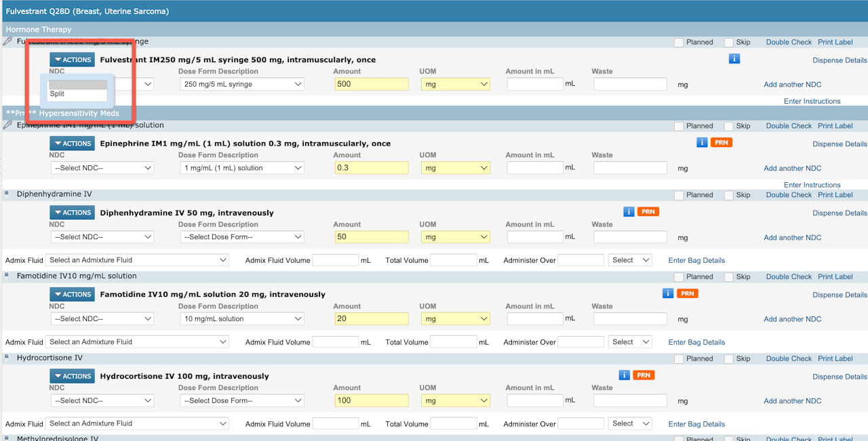Click the IV bag icon beside Diphenhydramine IV
This screenshot has width=868, height=441.
(7, 194)
